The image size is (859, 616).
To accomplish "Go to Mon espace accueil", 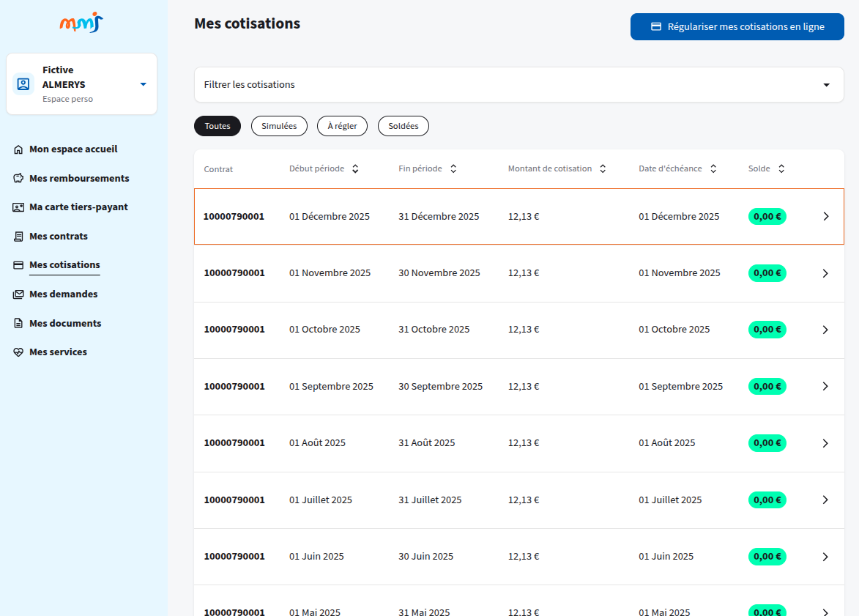I will coord(73,149).
